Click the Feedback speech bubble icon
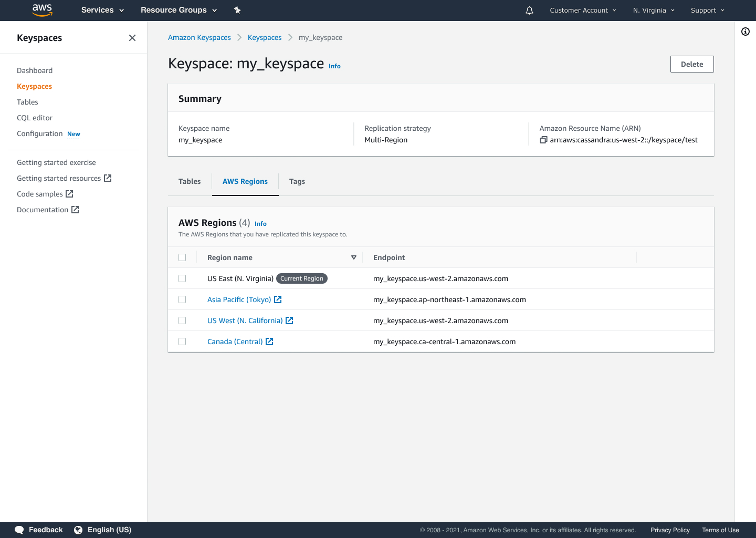 [19, 530]
